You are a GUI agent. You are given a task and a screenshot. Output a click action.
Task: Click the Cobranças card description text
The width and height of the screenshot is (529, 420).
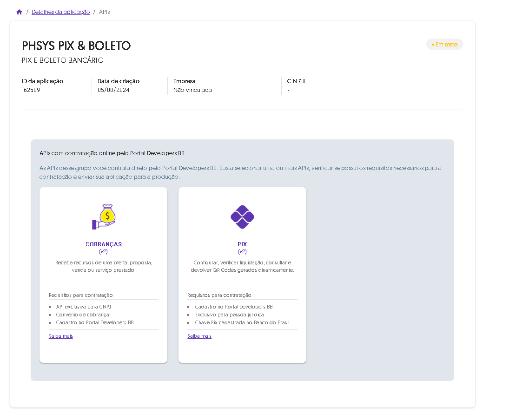pos(104,266)
